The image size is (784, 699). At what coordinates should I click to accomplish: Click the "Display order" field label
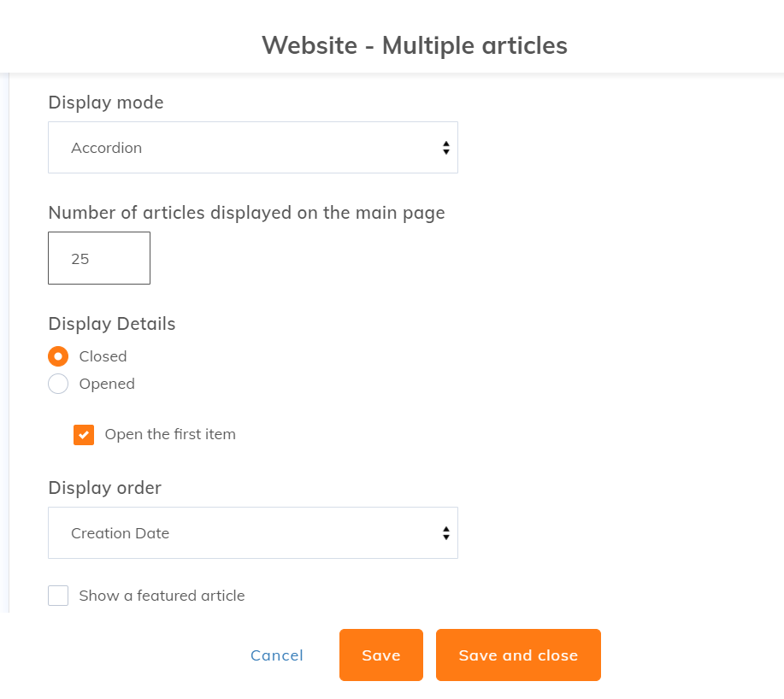pyautogui.click(x=104, y=488)
